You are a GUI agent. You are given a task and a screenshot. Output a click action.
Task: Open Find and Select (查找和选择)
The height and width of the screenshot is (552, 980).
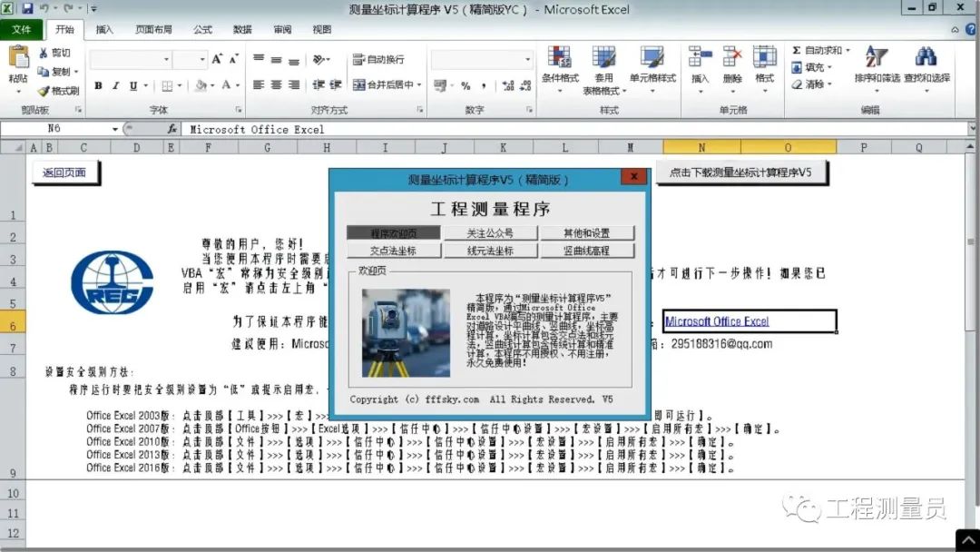(926, 69)
